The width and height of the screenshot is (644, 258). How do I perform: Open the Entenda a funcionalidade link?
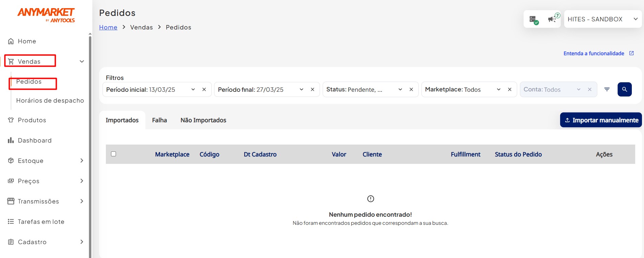pyautogui.click(x=594, y=53)
